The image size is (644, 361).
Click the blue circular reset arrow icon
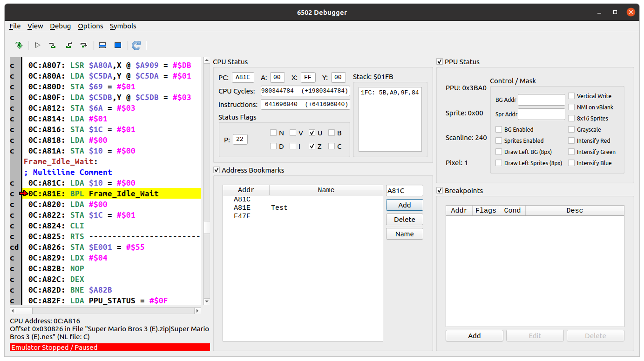[x=136, y=45]
